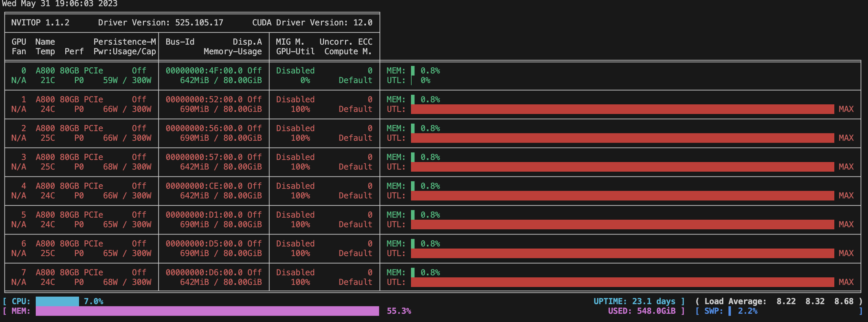Image resolution: width=868 pixels, height=322 pixels.
Task: Click the GPU 7 MAX utilization label
Action: click(x=846, y=282)
